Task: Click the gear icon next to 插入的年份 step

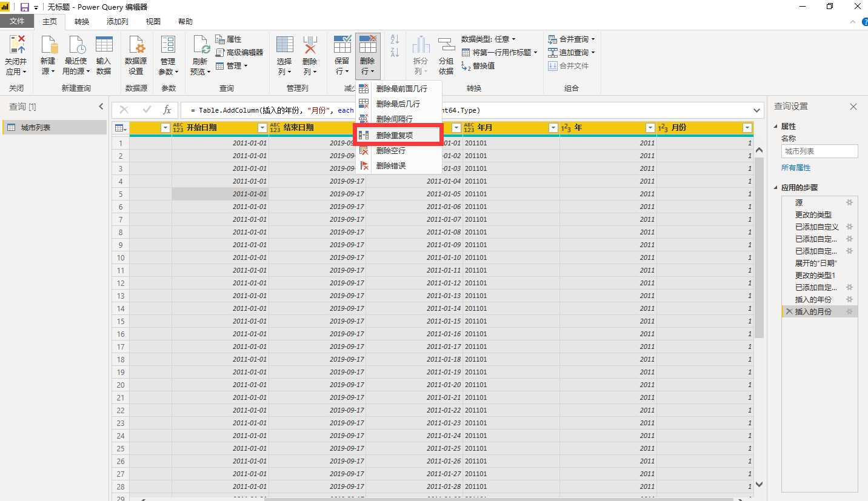Action: coord(849,299)
